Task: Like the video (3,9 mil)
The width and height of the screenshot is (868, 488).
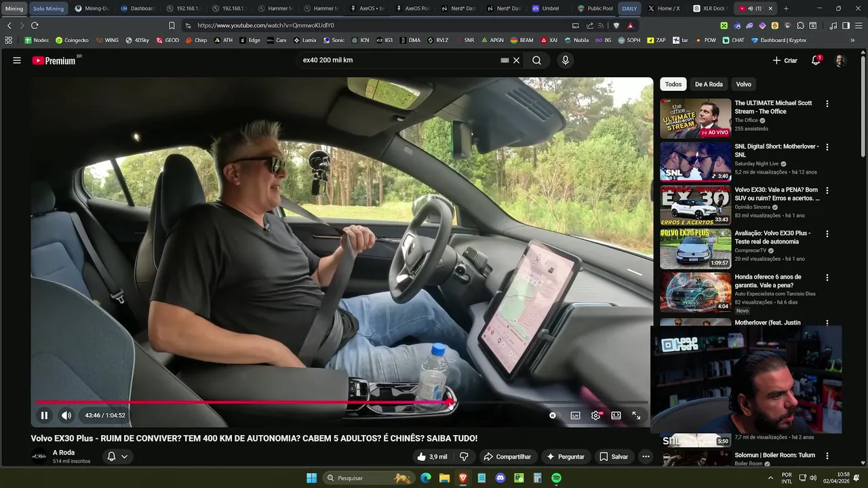Action: [432, 457]
